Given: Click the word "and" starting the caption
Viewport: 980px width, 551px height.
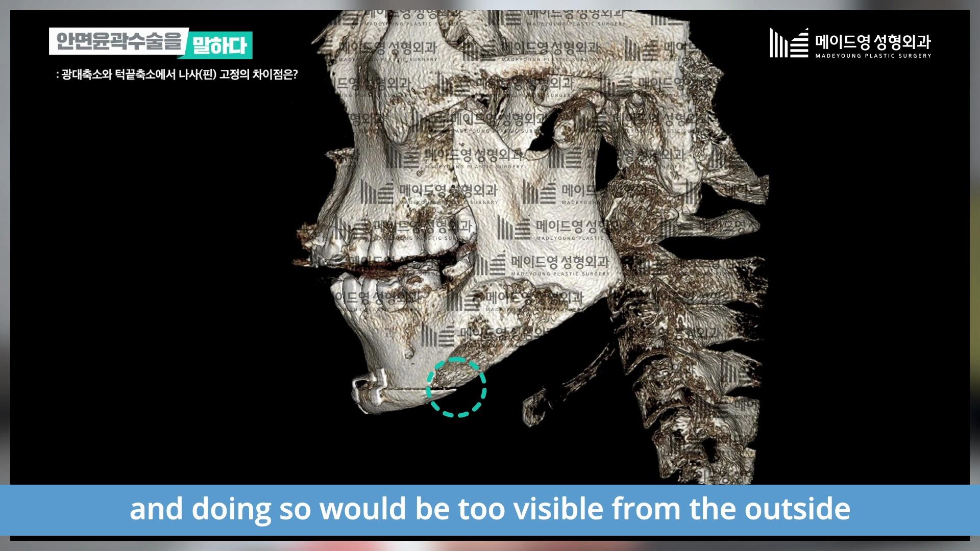Looking at the screenshot, I should tap(156, 509).
